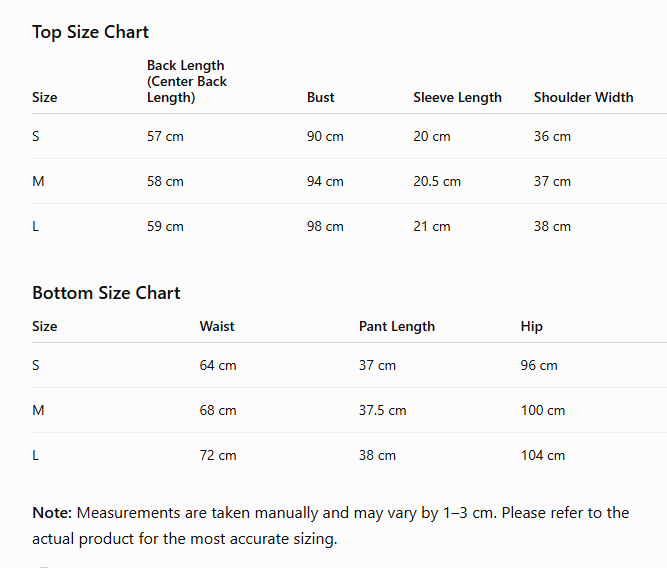Image resolution: width=667 pixels, height=568 pixels.
Task: Click the Waist column header
Action: pyautogui.click(x=217, y=326)
